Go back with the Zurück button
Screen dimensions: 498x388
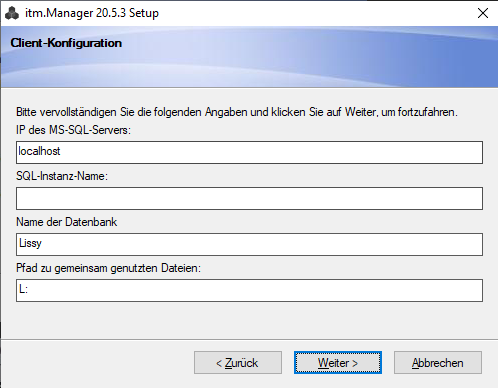click(x=238, y=362)
